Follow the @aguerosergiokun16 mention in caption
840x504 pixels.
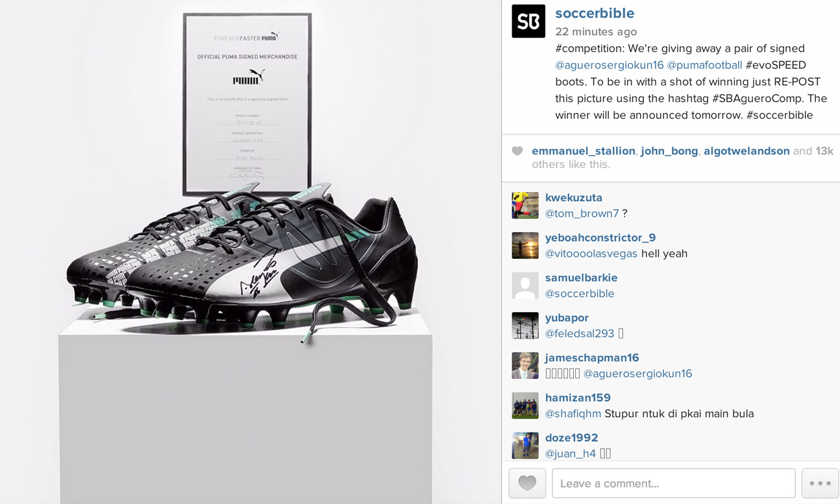coord(610,65)
